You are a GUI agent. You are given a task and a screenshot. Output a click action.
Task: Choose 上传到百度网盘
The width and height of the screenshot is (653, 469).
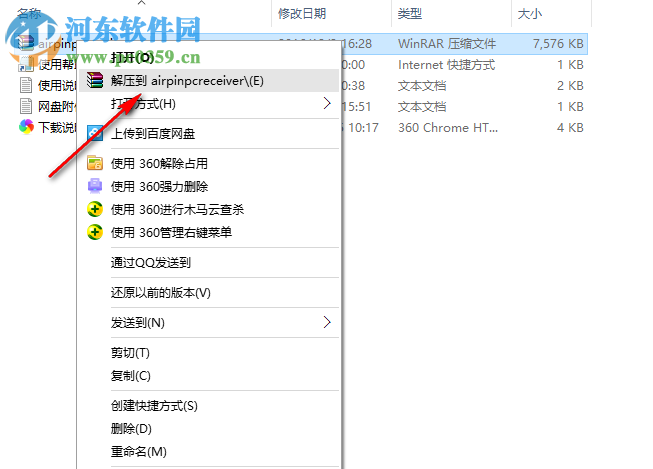(x=209, y=133)
